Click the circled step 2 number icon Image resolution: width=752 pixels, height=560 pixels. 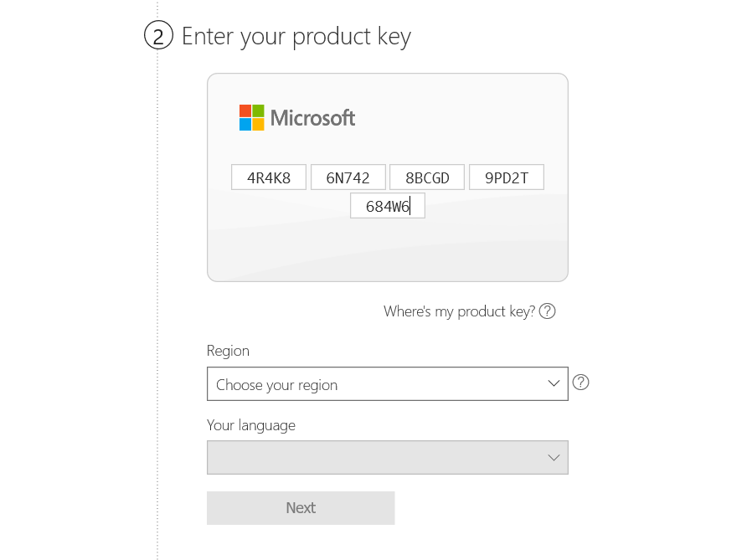[158, 36]
